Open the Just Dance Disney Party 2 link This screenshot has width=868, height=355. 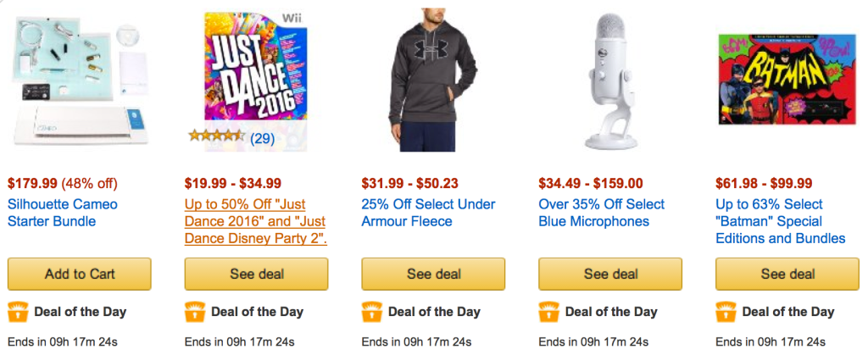click(x=255, y=221)
